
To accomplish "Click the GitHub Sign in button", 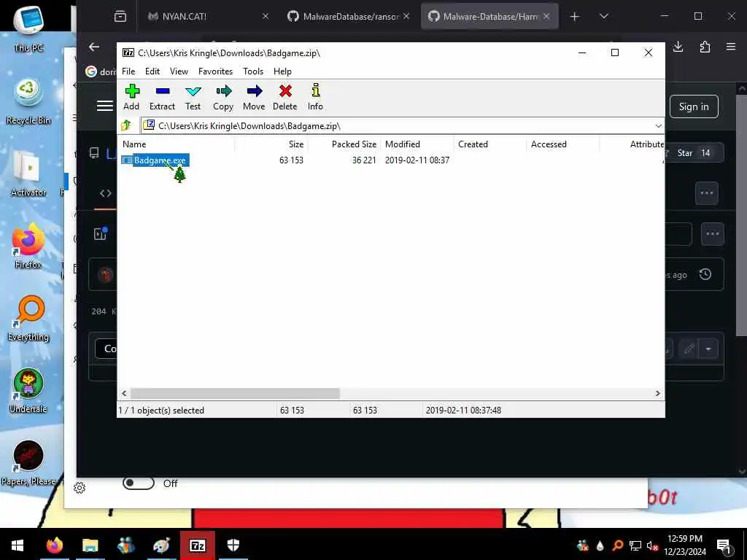I will tap(694, 106).
